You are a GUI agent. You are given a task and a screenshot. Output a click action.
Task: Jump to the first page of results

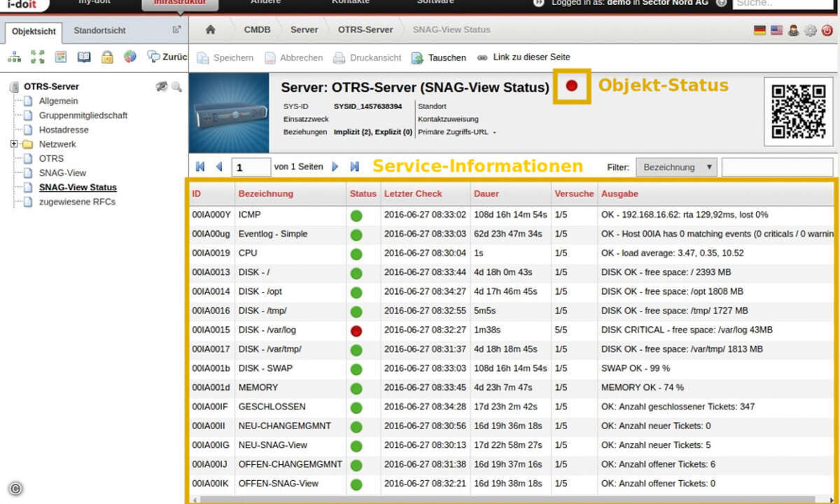[x=200, y=167]
